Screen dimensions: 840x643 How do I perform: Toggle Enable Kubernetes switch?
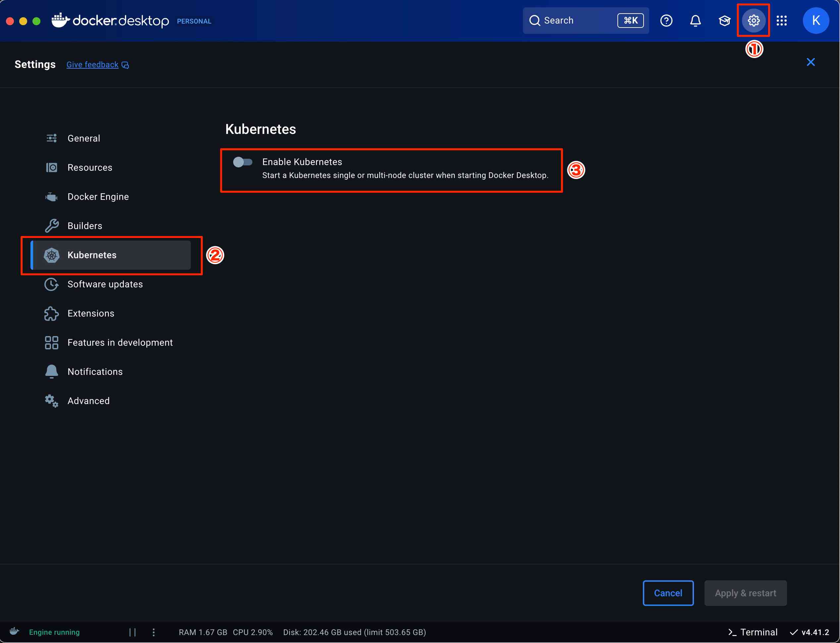point(242,162)
